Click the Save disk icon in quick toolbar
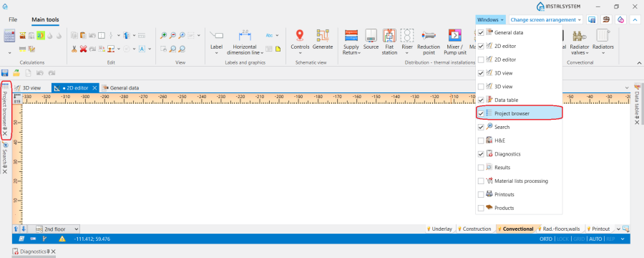This screenshot has width=644, height=258. (x=5, y=73)
